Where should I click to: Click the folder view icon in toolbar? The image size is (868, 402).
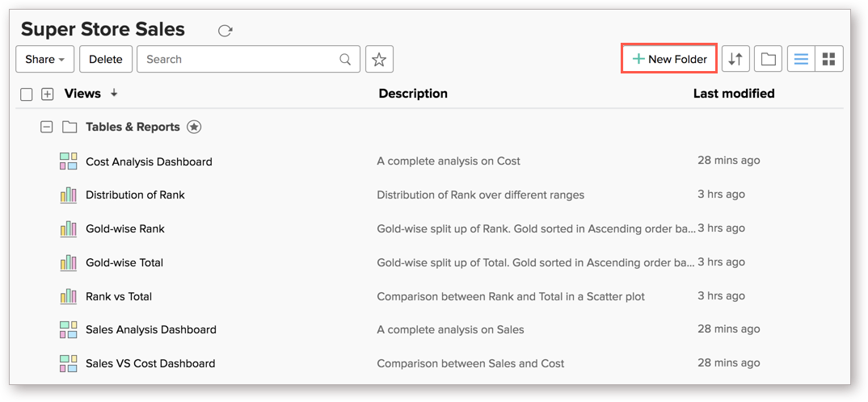[x=768, y=59]
